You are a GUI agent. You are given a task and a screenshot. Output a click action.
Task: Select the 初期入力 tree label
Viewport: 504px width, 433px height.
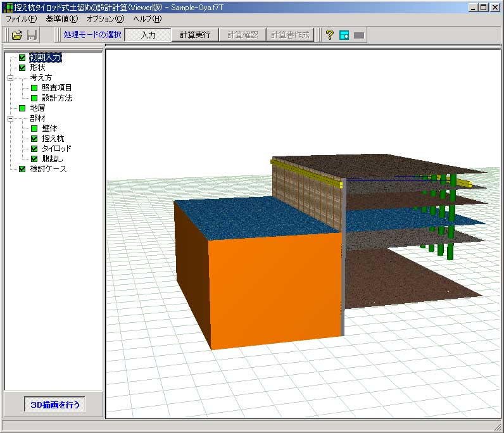tap(46, 58)
